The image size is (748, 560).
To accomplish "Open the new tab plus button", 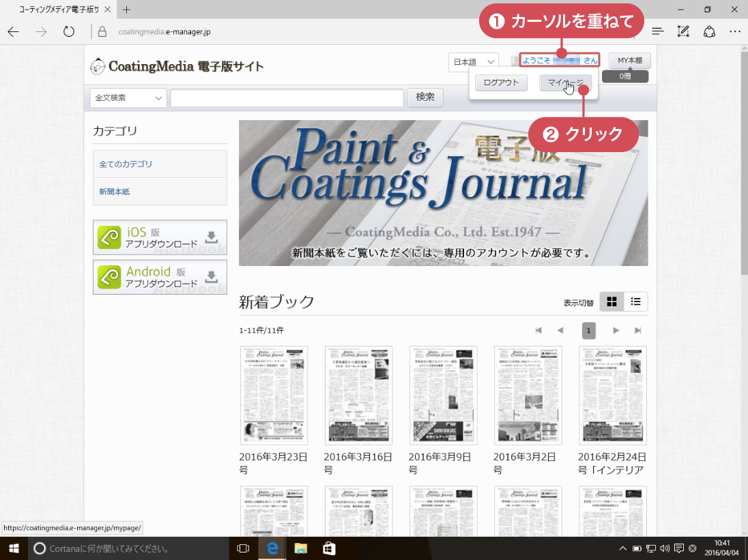I will tap(126, 10).
